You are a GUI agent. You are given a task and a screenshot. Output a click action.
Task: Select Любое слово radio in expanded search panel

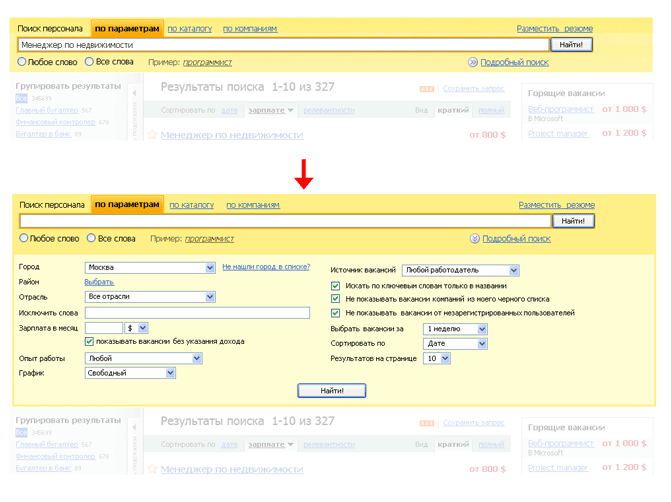24,238
